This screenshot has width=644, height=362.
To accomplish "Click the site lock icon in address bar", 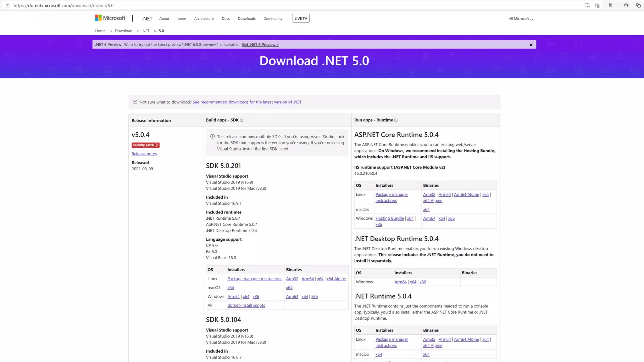I will [x=8, y=5].
